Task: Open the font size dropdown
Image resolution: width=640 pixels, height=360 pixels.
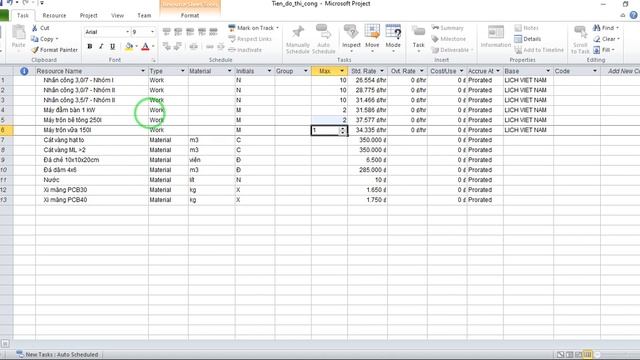Action: [153, 32]
